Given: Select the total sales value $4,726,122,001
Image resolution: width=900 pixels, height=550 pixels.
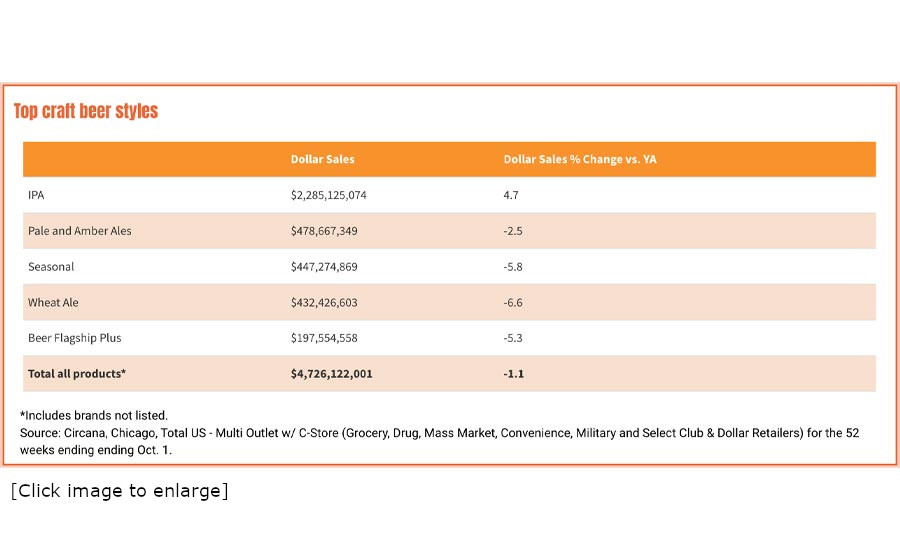Looking at the screenshot, I should (x=332, y=374).
